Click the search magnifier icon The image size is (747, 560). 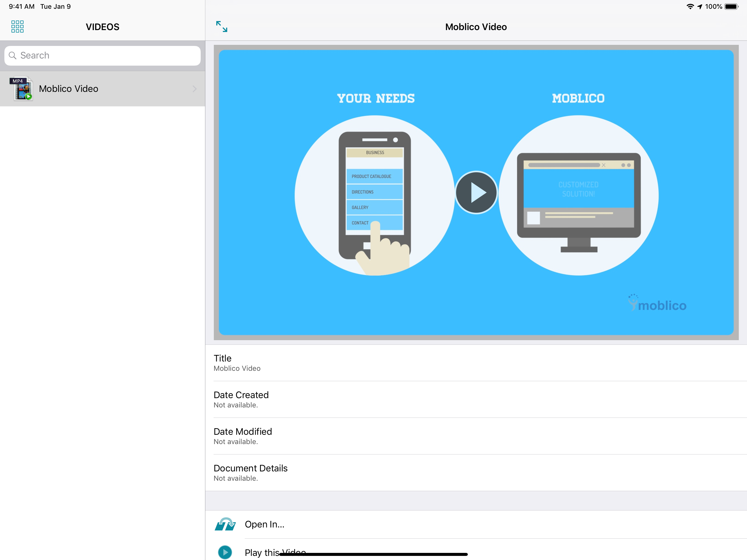point(13,56)
